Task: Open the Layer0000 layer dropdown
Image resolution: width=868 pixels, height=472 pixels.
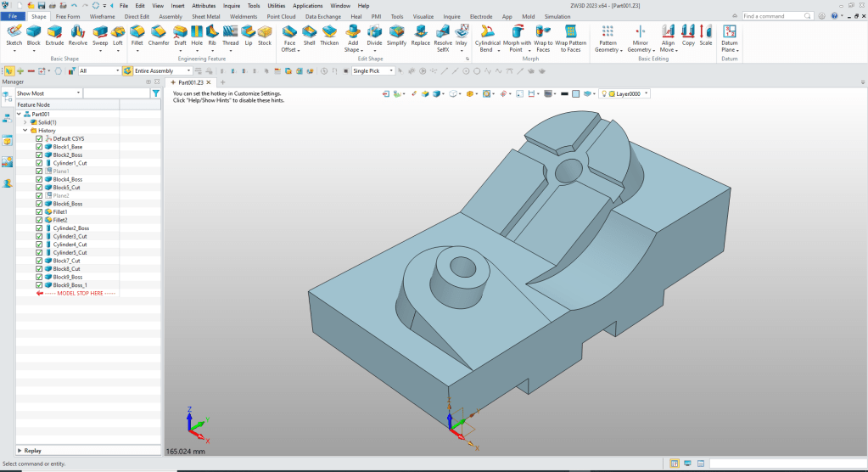Action: tap(647, 93)
